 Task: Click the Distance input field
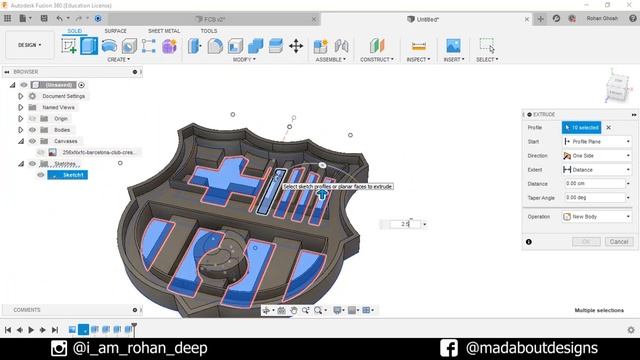pos(594,184)
